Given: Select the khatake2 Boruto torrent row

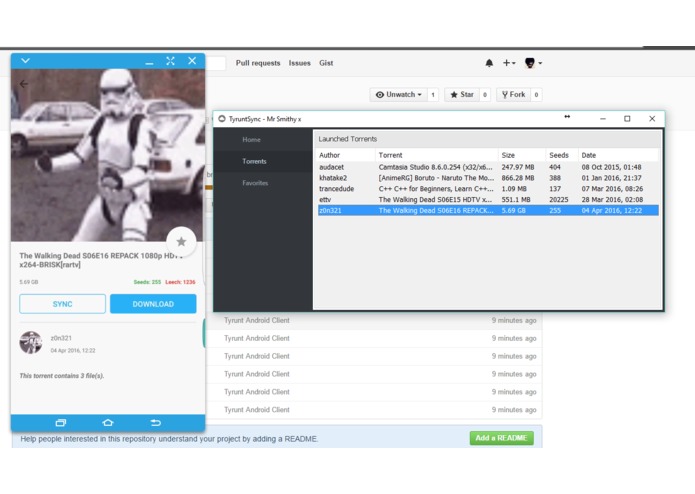Looking at the screenshot, I should [x=488, y=178].
